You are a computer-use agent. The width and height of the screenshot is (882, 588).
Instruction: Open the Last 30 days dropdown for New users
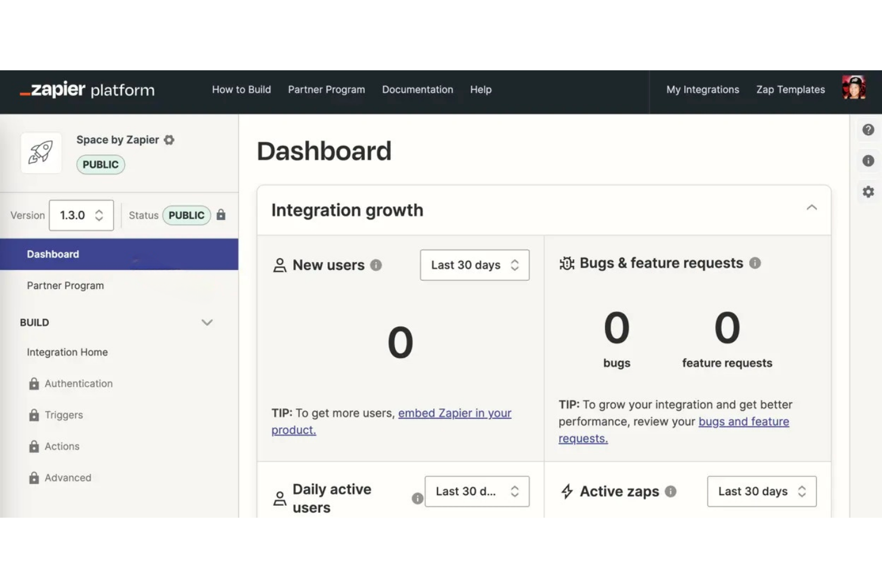coord(474,265)
